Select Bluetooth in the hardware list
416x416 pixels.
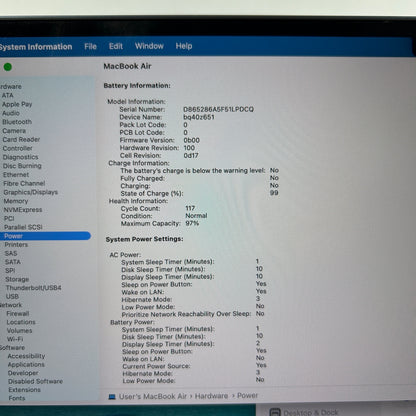point(17,122)
